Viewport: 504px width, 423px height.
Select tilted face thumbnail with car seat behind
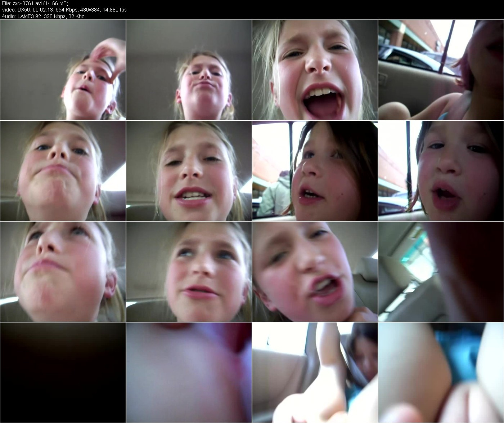pos(315,272)
